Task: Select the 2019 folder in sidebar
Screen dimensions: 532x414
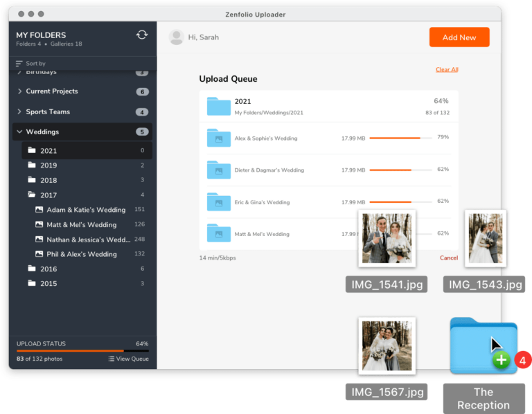Action: pos(48,165)
